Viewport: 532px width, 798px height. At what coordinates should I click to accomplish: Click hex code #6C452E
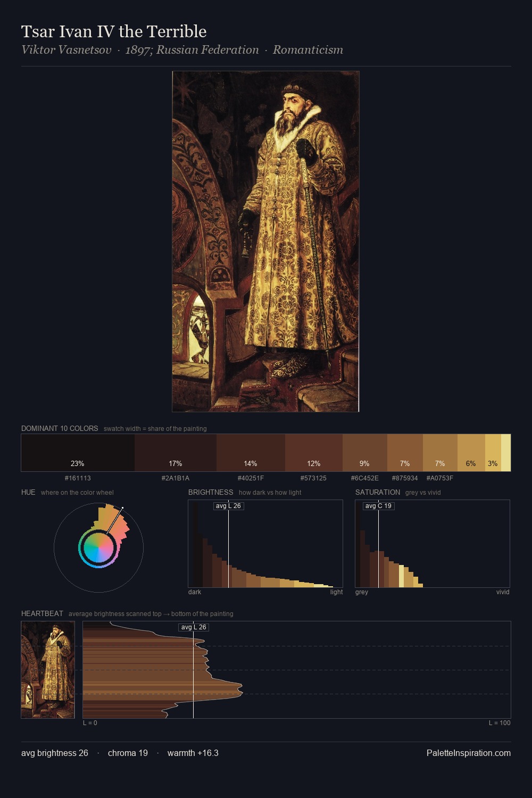coord(365,478)
